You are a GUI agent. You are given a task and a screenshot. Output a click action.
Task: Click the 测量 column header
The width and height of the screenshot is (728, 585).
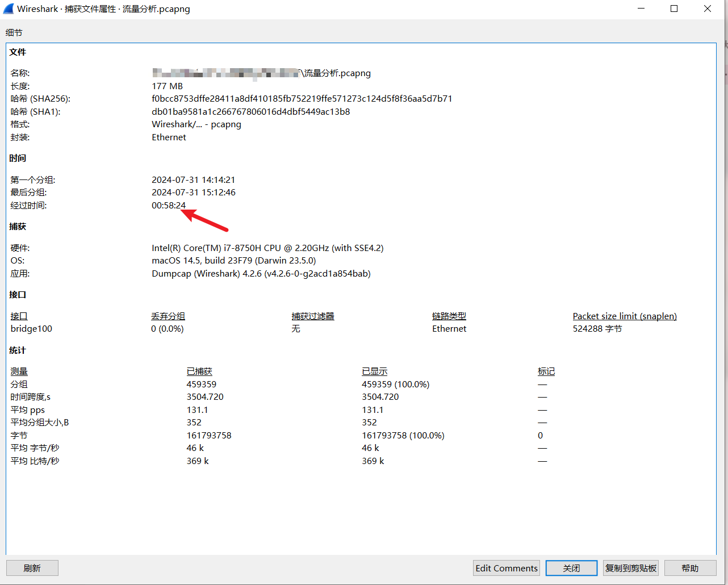[x=19, y=371]
